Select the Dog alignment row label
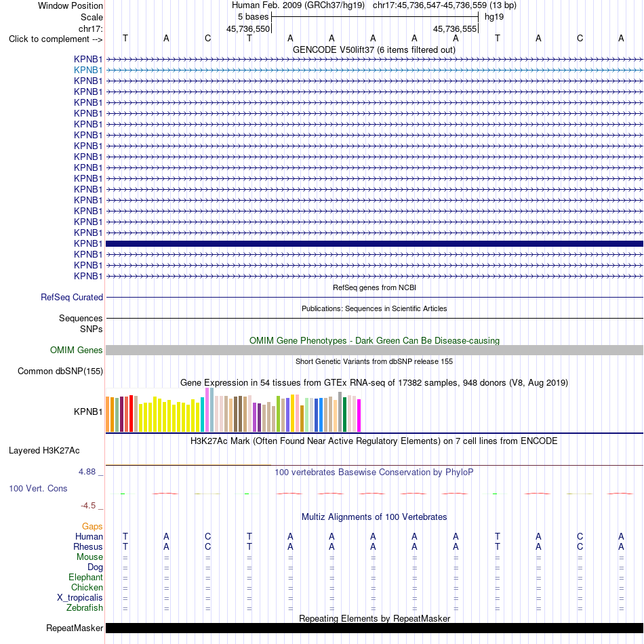The image size is (644, 644). [x=95, y=567]
